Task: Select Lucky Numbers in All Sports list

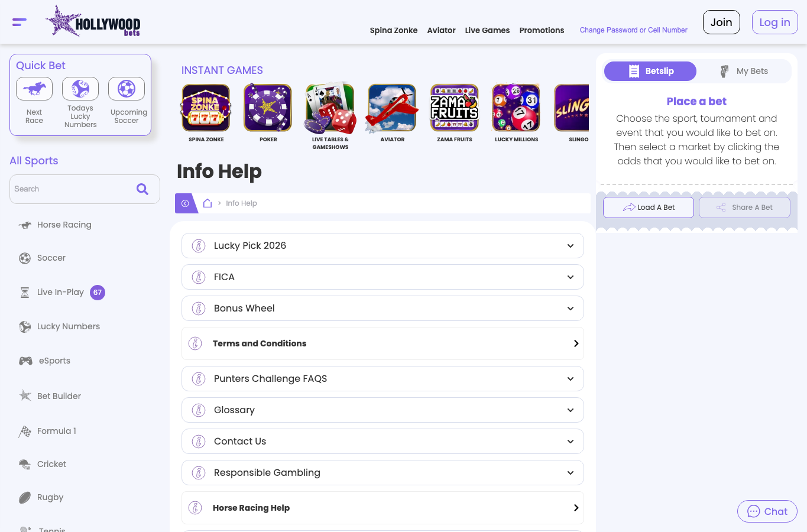Action: (69, 327)
